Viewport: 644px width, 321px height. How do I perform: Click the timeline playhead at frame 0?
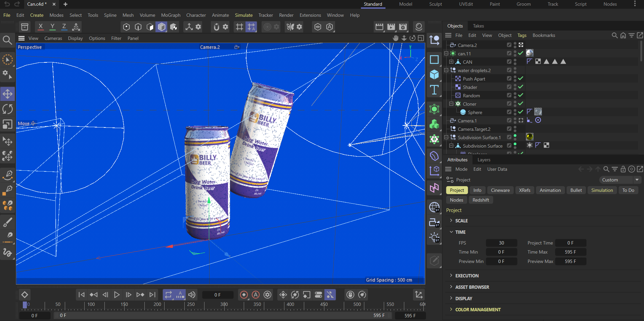tap(25, 305)
